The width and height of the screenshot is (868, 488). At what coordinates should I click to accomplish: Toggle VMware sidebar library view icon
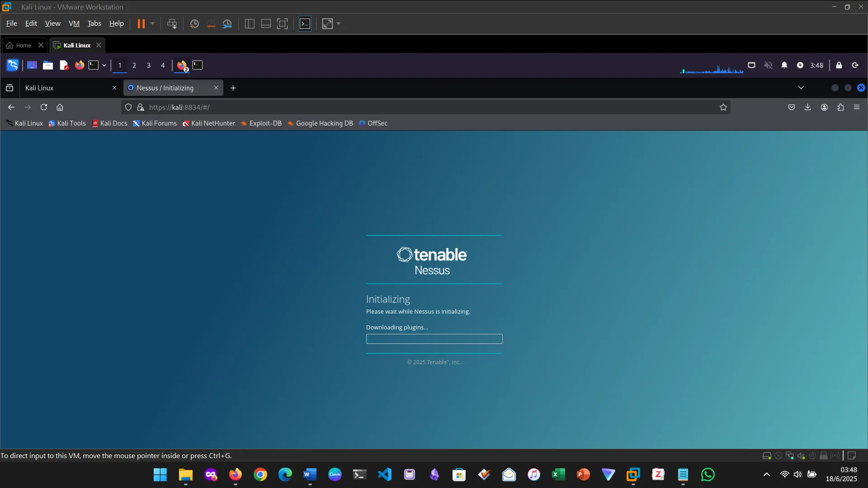250,23
